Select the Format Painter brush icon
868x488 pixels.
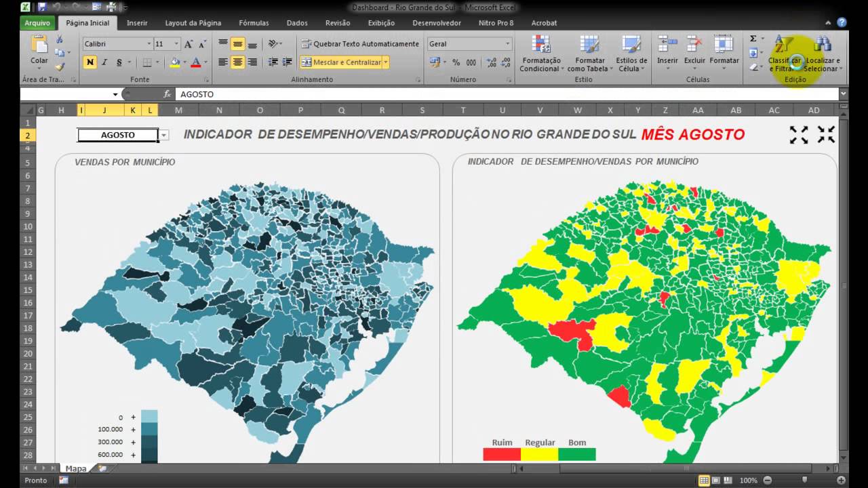click(60, 66)
